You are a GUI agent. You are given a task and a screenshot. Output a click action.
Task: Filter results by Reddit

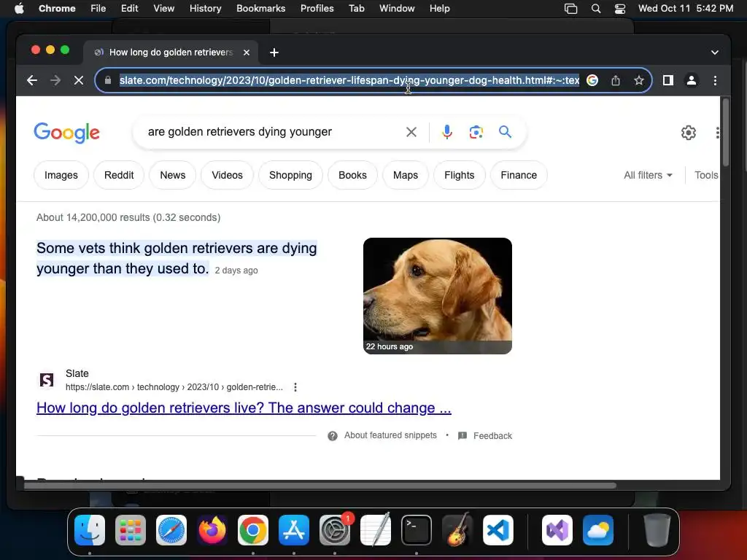click(x=119, y=175)
